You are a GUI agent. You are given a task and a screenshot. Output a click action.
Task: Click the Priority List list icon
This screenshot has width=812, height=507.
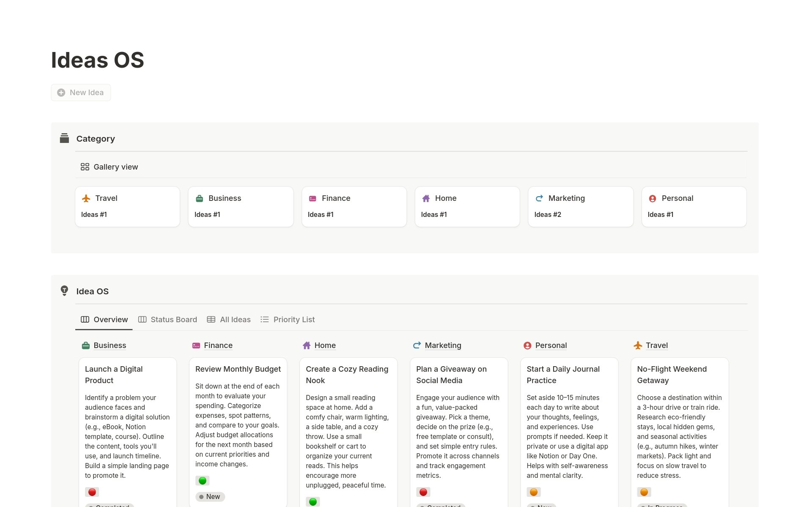coord(265,320)
